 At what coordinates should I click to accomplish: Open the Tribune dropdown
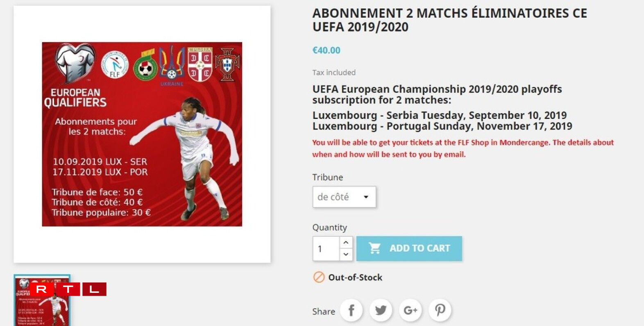(x=344, y=196)
